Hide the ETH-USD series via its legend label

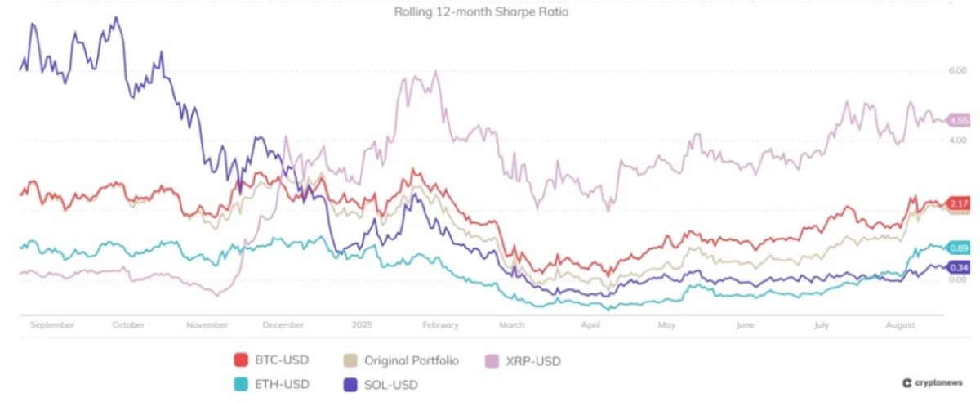282,383
